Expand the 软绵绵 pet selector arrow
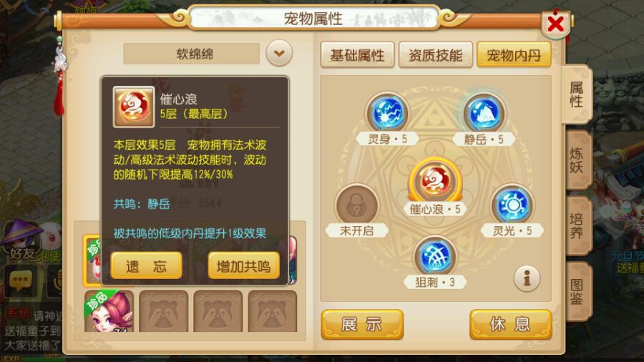 pos(279,54)
